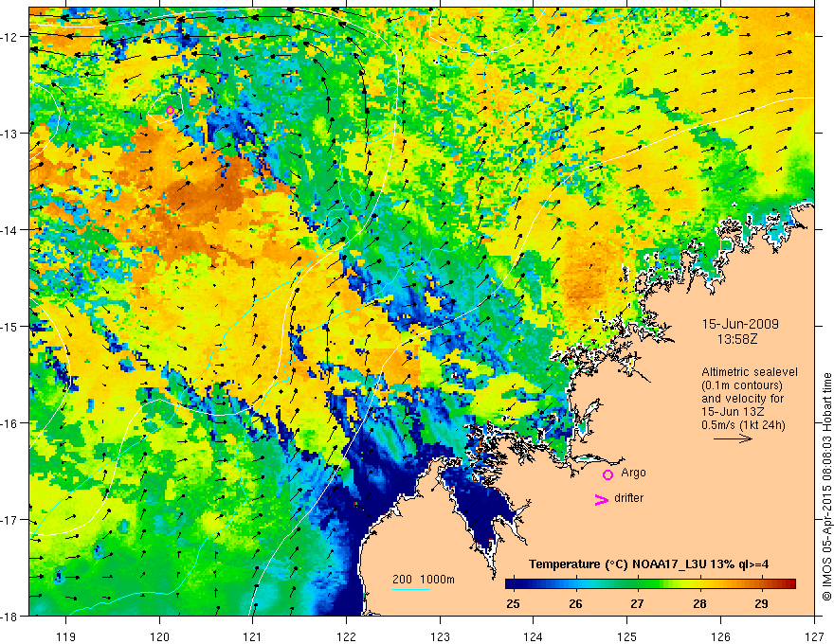The width and height of the screenshot is (834, 644).
Task: Click the latitude axis label -15
Action: (x=10, y=326)
